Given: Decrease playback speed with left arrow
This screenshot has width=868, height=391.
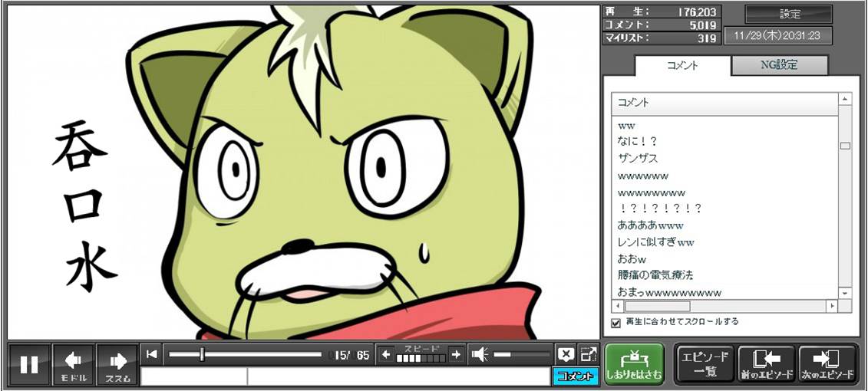Looking at the screenshot, I should point(386,354).
